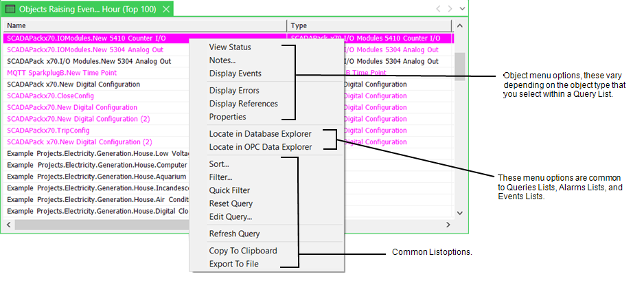Click the tab scroll left arrow
This screenshot has height=281, width=644.
439,9
